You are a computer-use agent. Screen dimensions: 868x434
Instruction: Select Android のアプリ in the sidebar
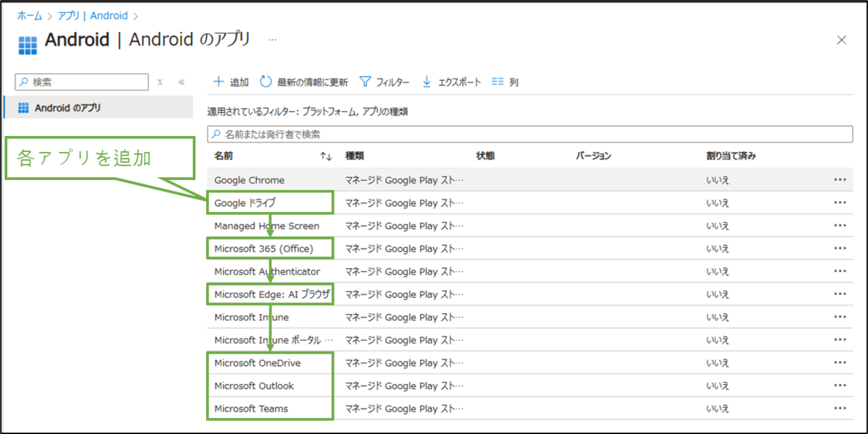pyautogui.click(x=98, y=108)
